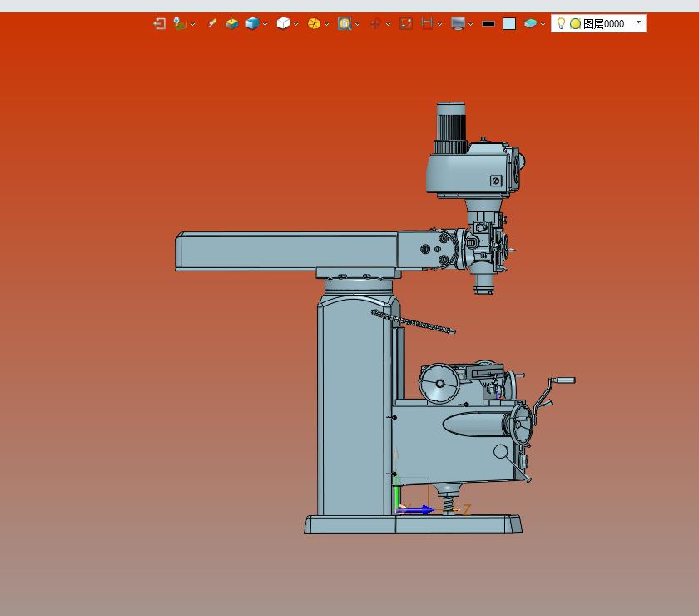Open the zoom icon dropdown arrow

point(358,24)
